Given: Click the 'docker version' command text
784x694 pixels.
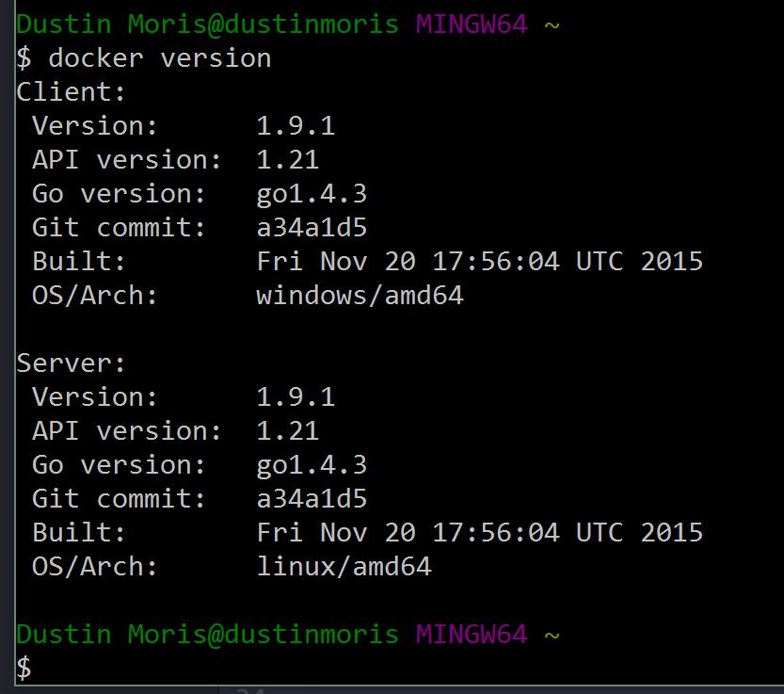Looking at the screenshot, I should pyautogui.click(x=160, y=58).
